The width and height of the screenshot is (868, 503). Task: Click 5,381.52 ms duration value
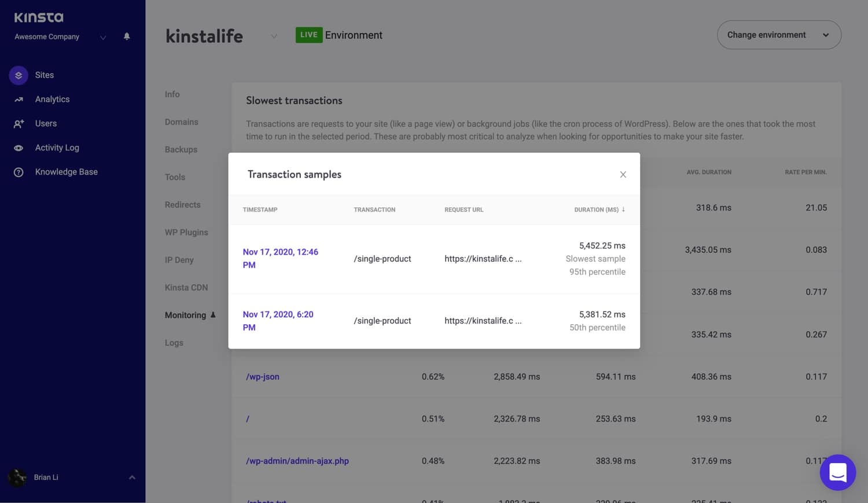602,314
